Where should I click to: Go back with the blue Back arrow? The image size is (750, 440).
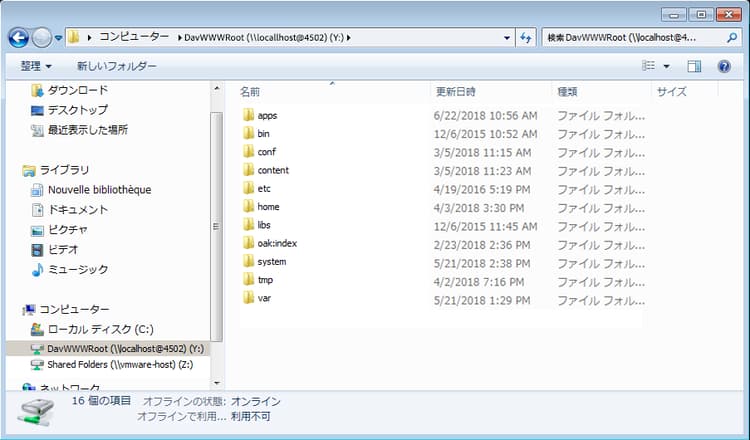(x=19, y=37)
